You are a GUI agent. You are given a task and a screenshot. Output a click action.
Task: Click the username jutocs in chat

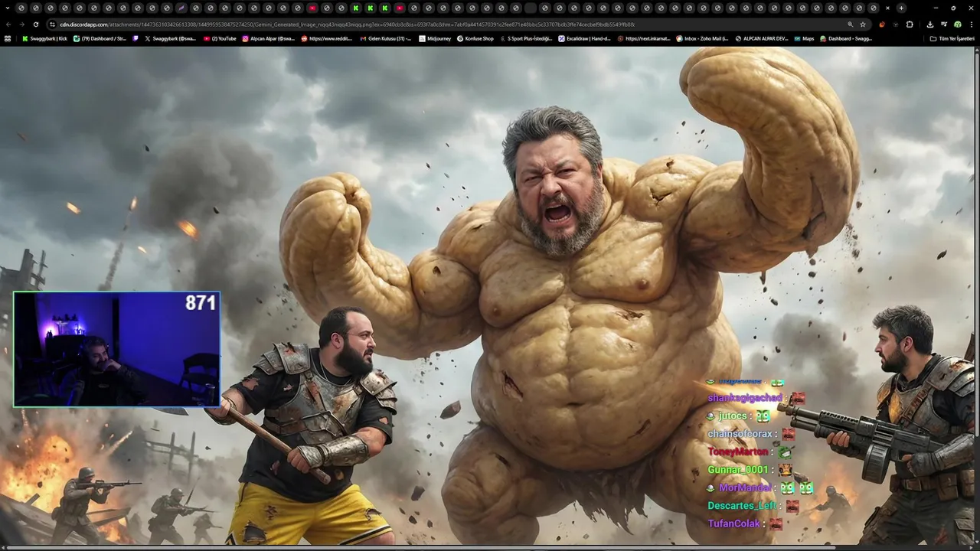tap(733, 416)
